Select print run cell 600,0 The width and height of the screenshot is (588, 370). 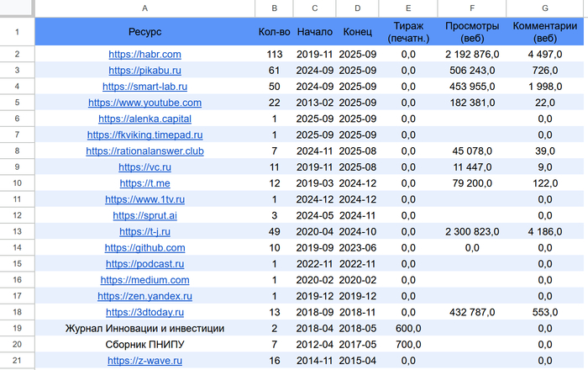[408, 329]
